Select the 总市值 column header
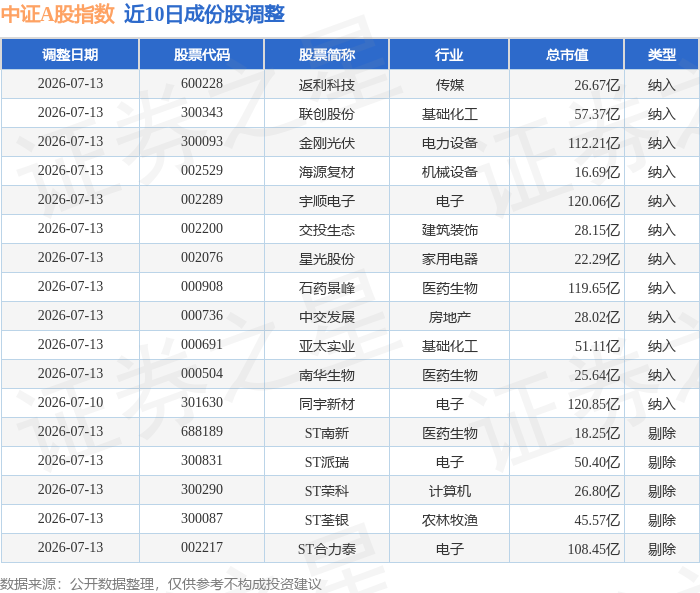 coord(567,54)
